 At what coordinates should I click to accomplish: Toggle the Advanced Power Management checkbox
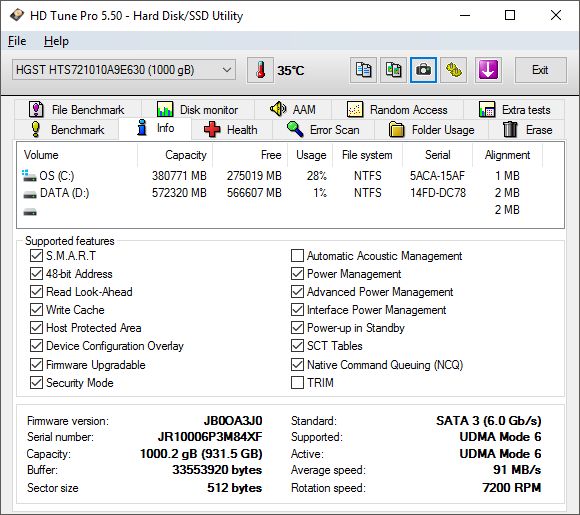(297, 292)
